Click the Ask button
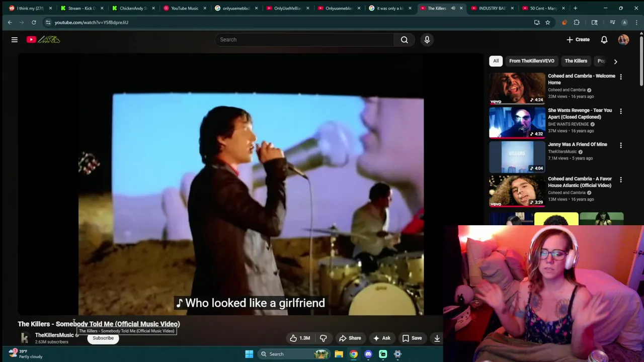Screen dimensions: 644x362 [381, 338]
